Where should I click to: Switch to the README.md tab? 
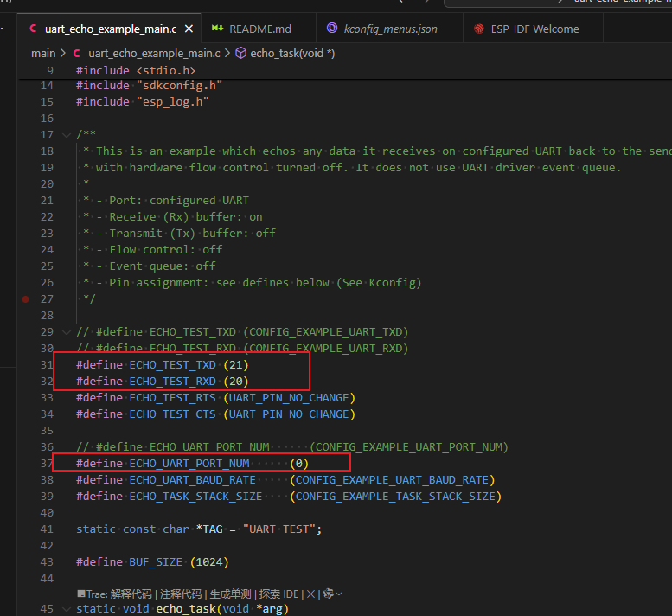[260, 29]
